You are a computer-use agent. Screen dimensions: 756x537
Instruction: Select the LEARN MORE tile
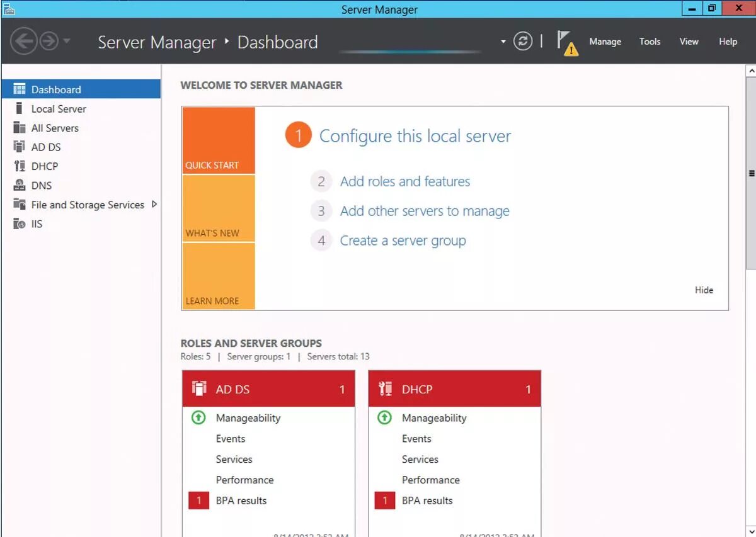click(x=219, y=276)
